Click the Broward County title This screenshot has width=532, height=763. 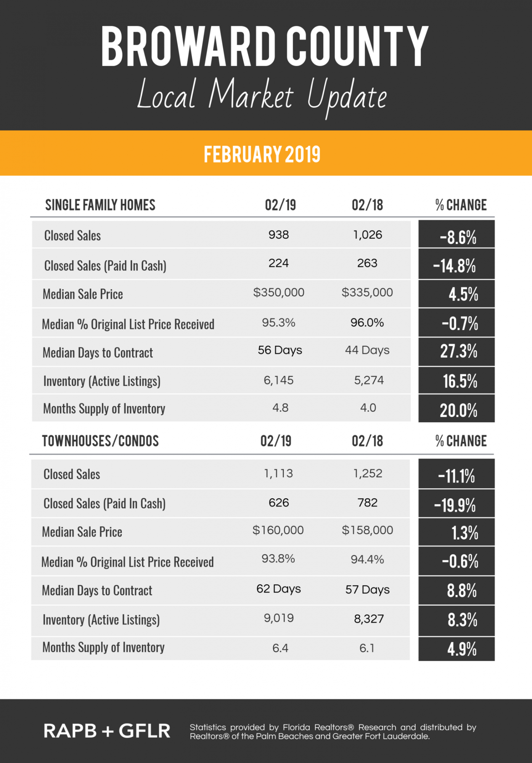265,47
